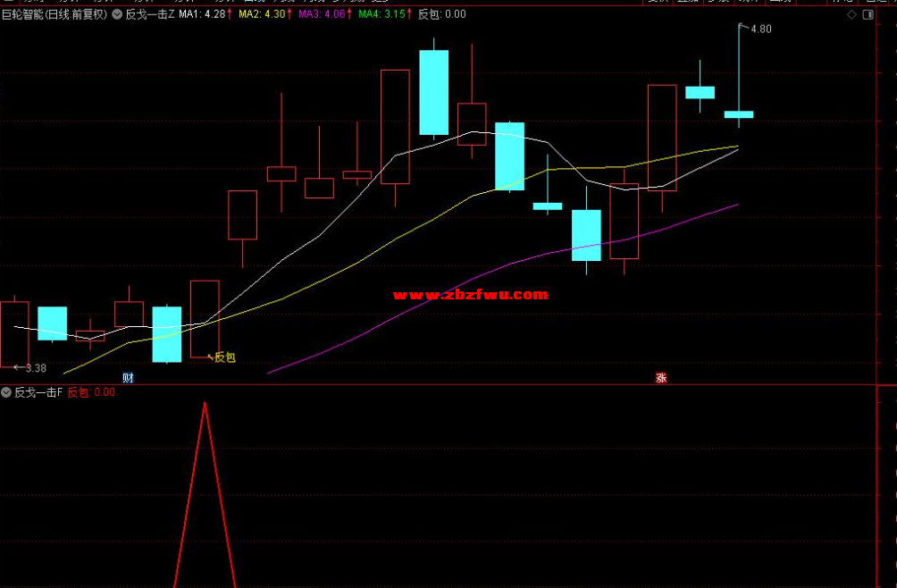
Task: Click the 反戈一击F indicator name
Action: click(38, 392)
